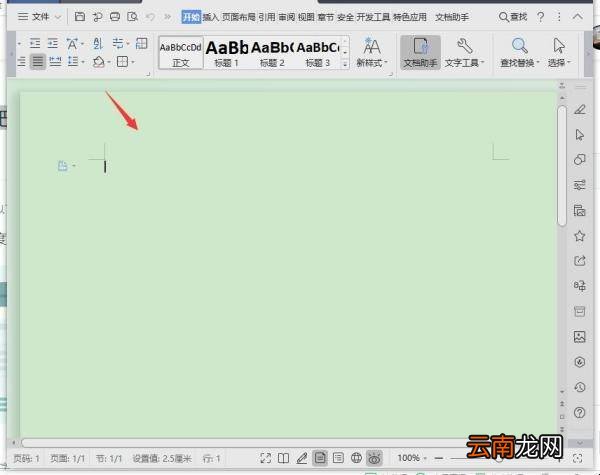Apply the 标题 1 style
600x475 pixels.
226,53
